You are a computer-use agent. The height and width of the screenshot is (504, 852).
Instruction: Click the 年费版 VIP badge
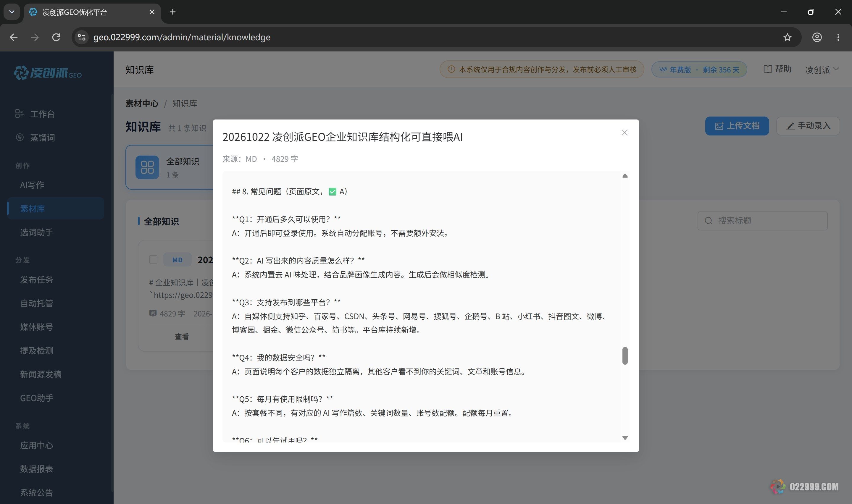click(x=699, y=70)
